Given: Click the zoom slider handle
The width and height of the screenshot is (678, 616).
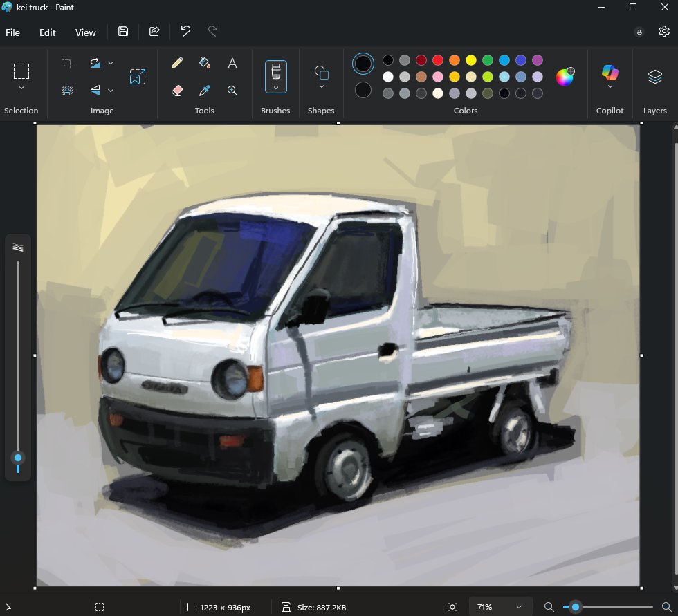Looking at the screenshot, I should (x=576, y=607).
